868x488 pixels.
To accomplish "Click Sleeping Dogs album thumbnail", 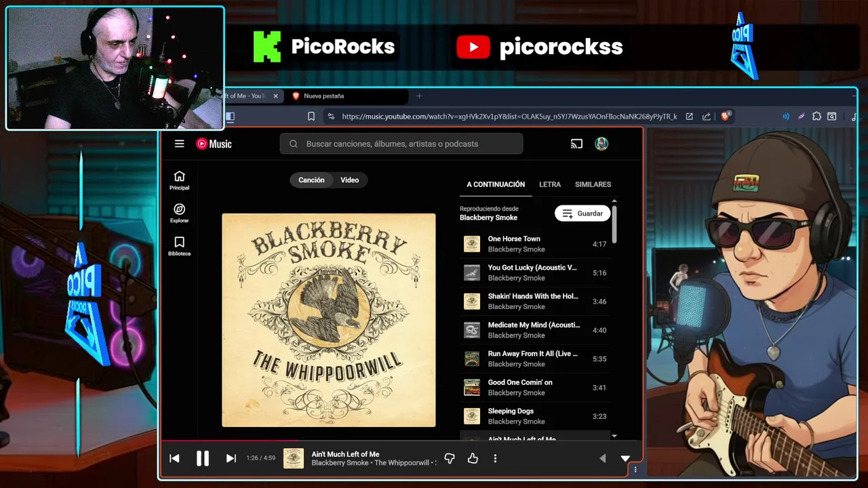I will pyautogui.click(x=472, y=416).
